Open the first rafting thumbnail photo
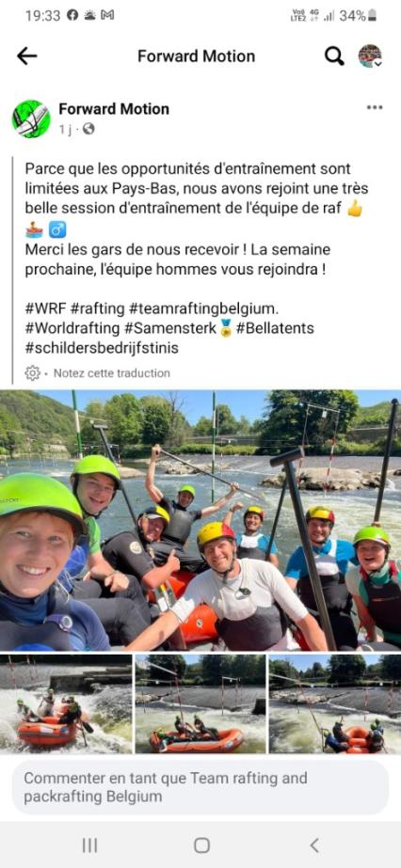The height and width of the screenshot is (868, 401). click(66, 703)
